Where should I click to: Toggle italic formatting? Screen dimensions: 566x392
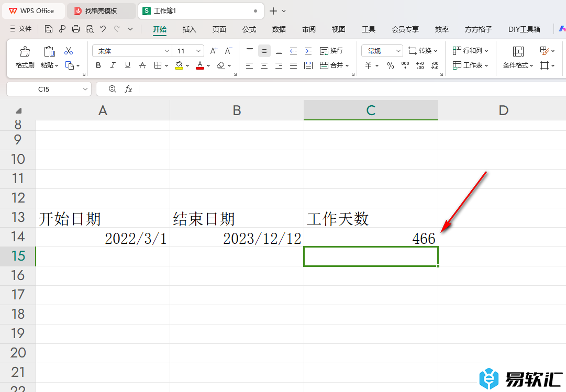[113, 65]
